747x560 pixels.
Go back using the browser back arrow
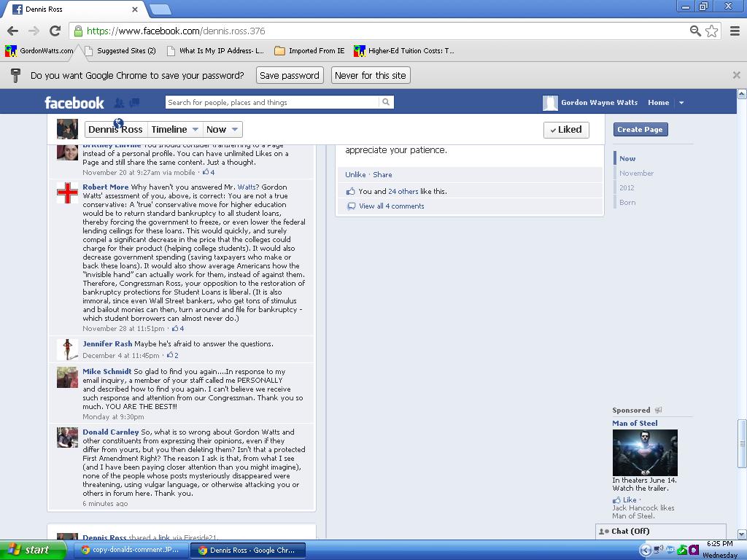(x=13, y=31)
